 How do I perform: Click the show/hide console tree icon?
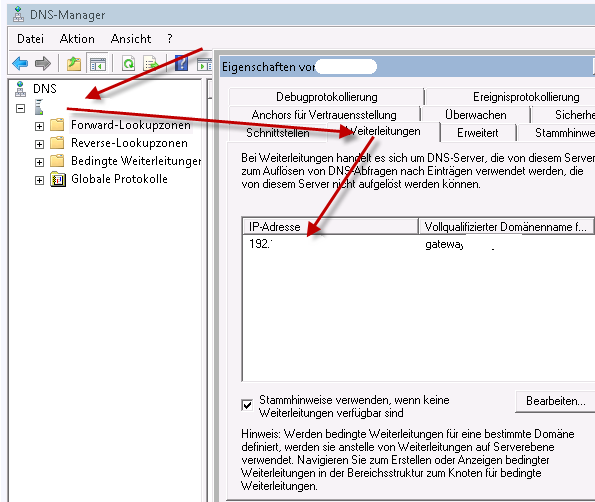[x=98, y=63]
